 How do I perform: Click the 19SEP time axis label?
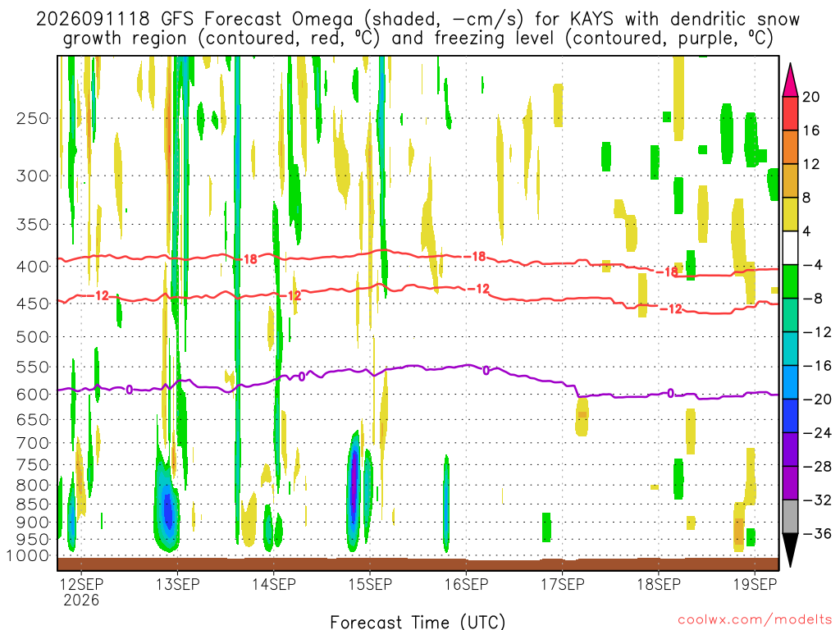(x=756, y=584)
